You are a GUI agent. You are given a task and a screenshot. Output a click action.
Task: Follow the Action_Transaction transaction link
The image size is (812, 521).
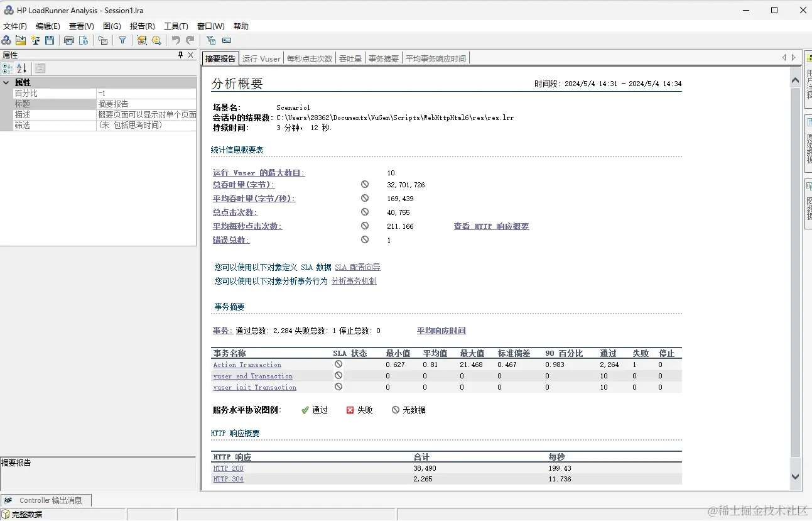tap(246, 365)
